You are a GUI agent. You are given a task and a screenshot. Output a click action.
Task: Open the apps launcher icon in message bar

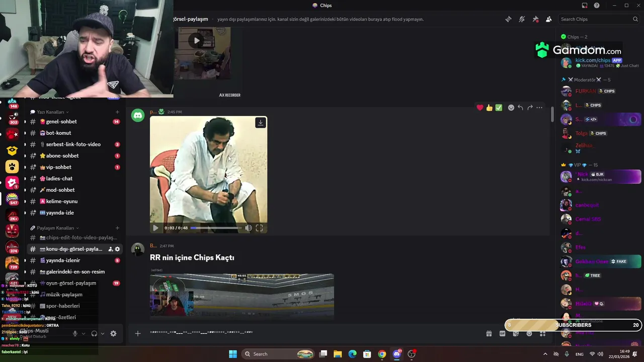click(543, 333)
